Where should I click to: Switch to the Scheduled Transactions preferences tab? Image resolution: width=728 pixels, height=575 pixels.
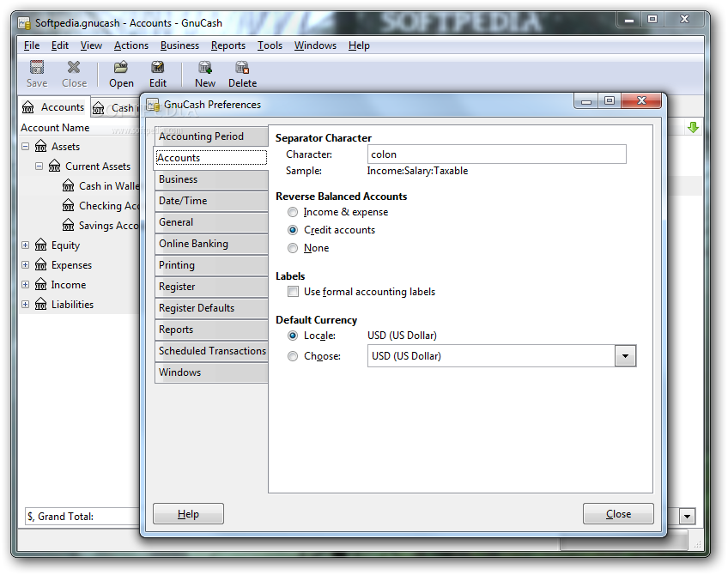212,351
